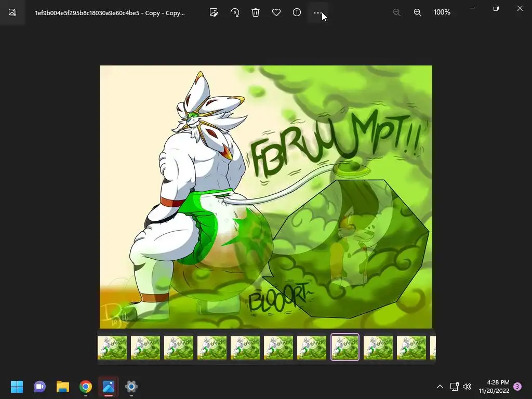Image resolution: width=532 pixels, height=399 pixels.
Task: Open the Windows Start menu
Action: (x=17, y=387)
